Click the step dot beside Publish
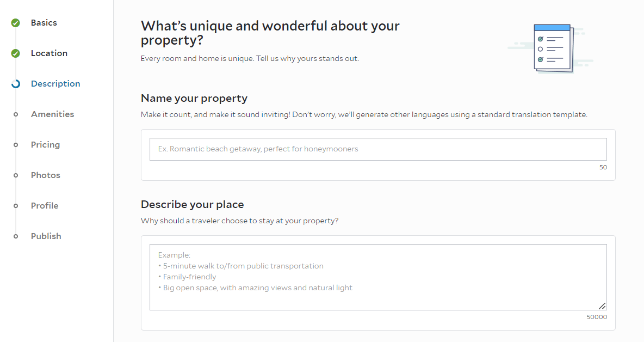The image size is (644, 342). [x=16, y=236]
